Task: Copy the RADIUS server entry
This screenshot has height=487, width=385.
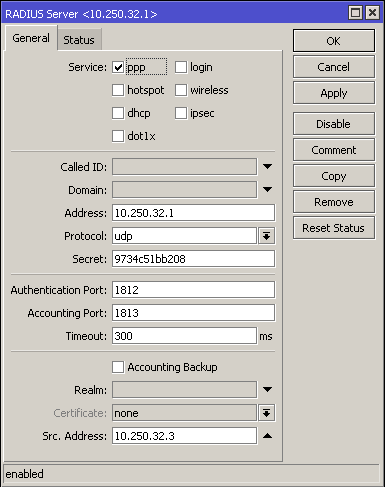Action: pyautogui.click(x=334, y=176)
